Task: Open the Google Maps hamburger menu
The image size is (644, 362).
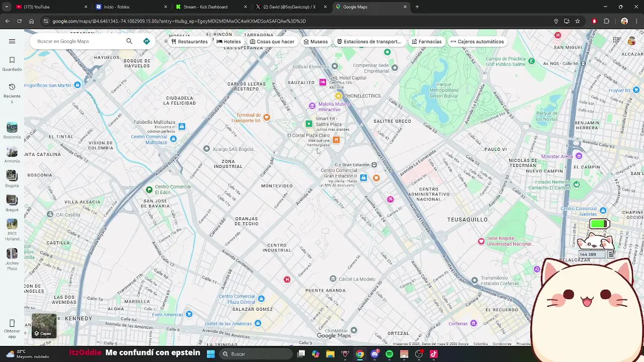Action: point(12,41)
